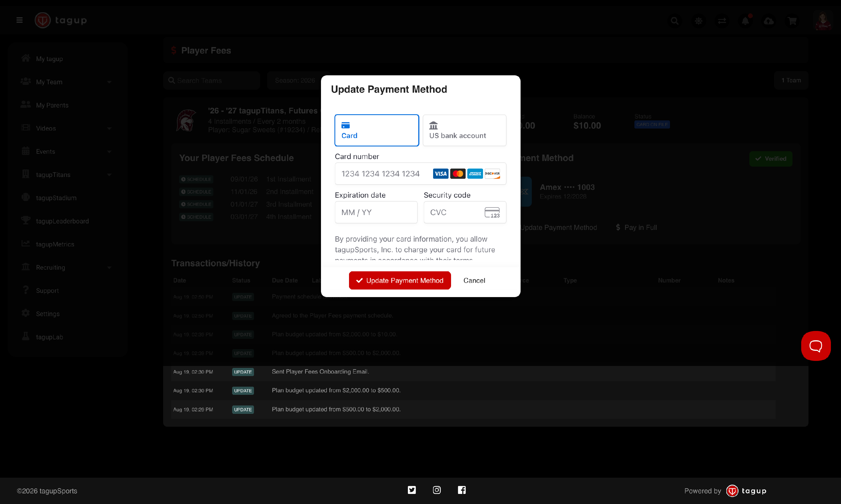The image size is (841, 504).
Task: Open the Instagram icon in footer
Action: click(437, 490)
